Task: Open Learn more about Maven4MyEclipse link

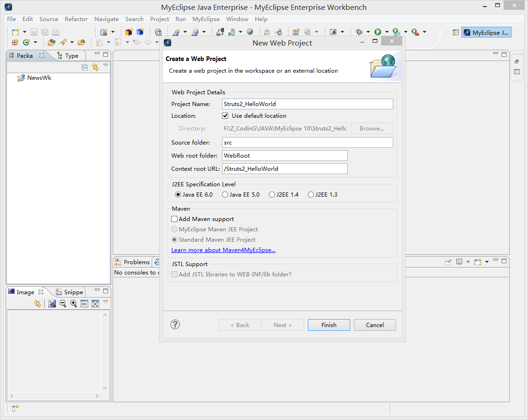Action: (x=223, y=250)
